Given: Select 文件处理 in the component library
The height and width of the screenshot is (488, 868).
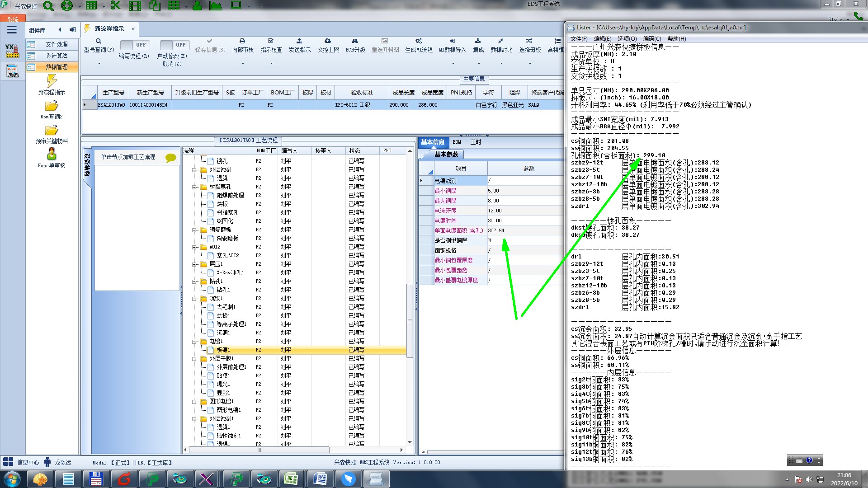Looking at the screenshot, I should (52, 44).
